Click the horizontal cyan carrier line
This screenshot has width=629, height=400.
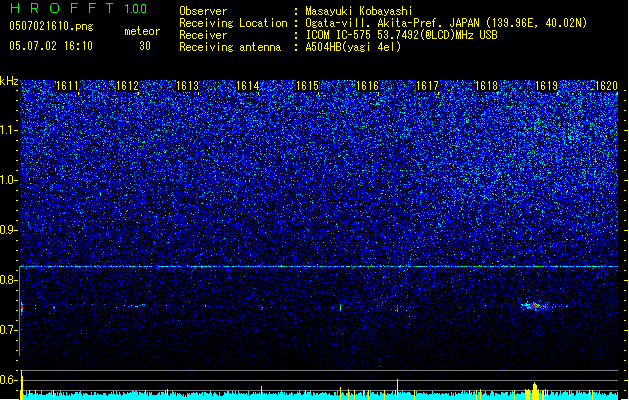coord(319,266)
